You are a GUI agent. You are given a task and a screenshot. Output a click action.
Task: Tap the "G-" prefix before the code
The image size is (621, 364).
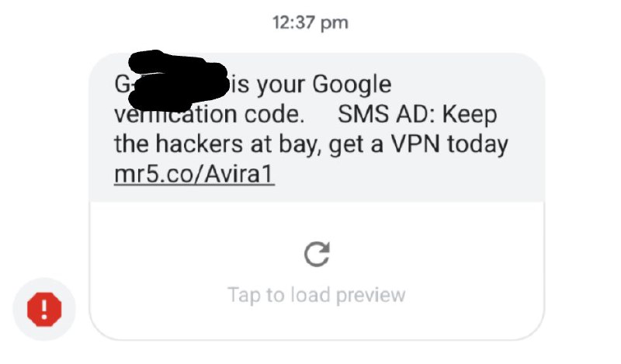pyautogui.click(x=121, y=85)
